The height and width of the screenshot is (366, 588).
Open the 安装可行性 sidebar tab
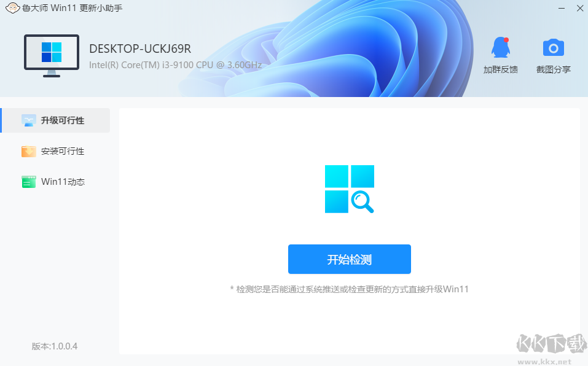55,151
